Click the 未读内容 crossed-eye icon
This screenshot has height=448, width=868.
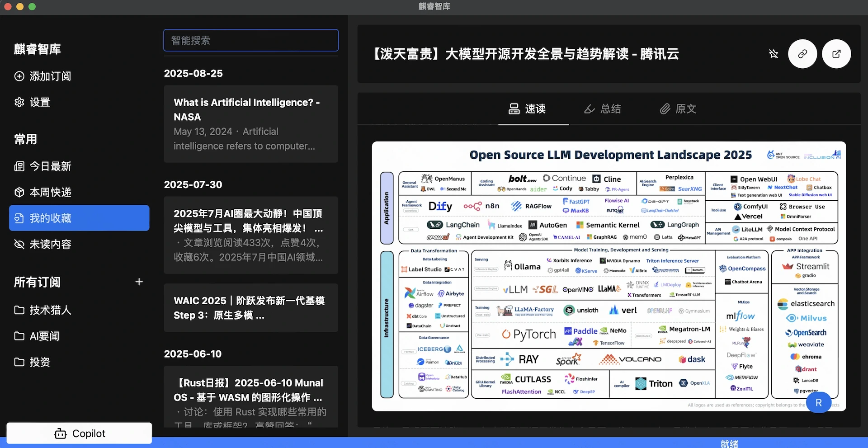[19, 245]
